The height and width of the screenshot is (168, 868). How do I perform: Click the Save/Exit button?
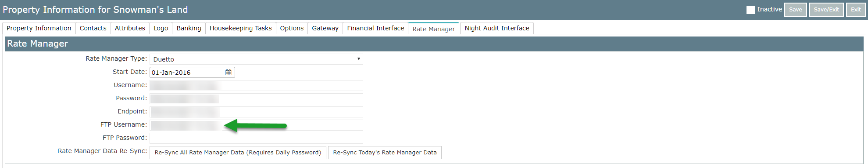coord(826,10)
